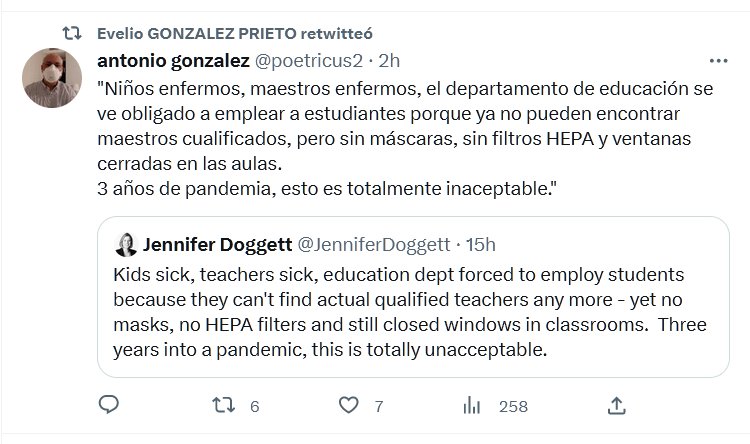Click the 258 views count
The image size is (750, 444).
tap(513, 406)
